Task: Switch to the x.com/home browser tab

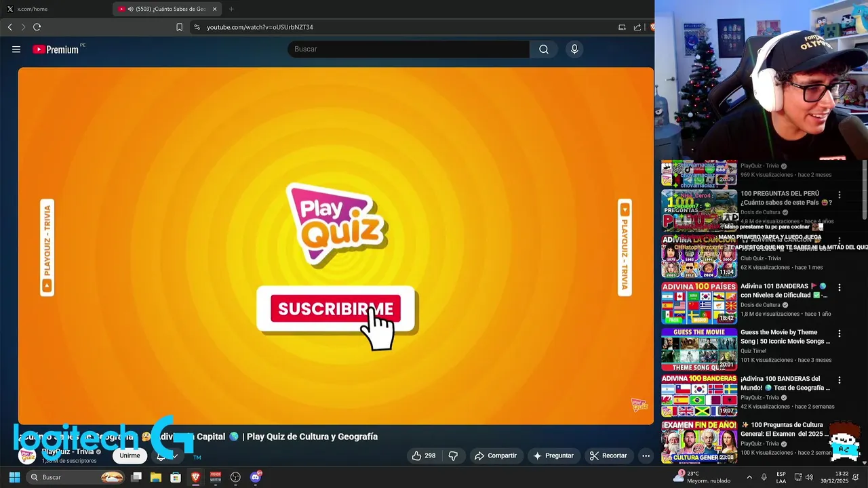Action: tap(56, 9)
